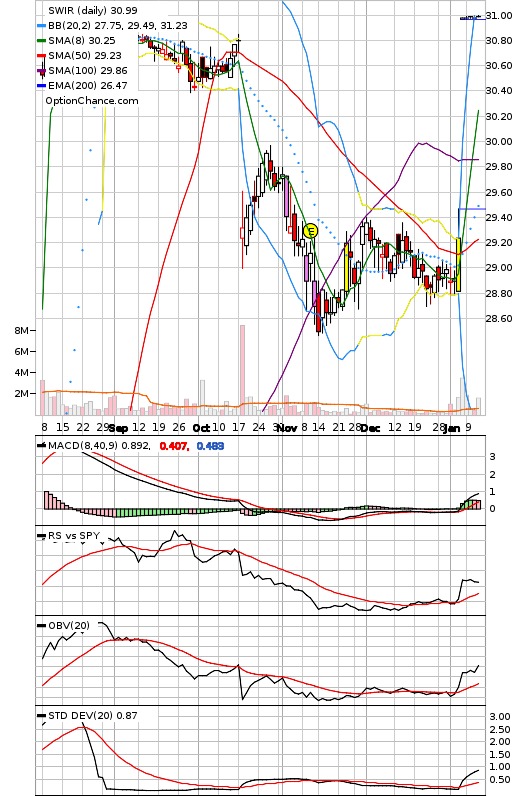Click the green SMA(8) legend marker
Viewport: 526px width, 796px height.
pyautogui.click(x=41, y=41)
